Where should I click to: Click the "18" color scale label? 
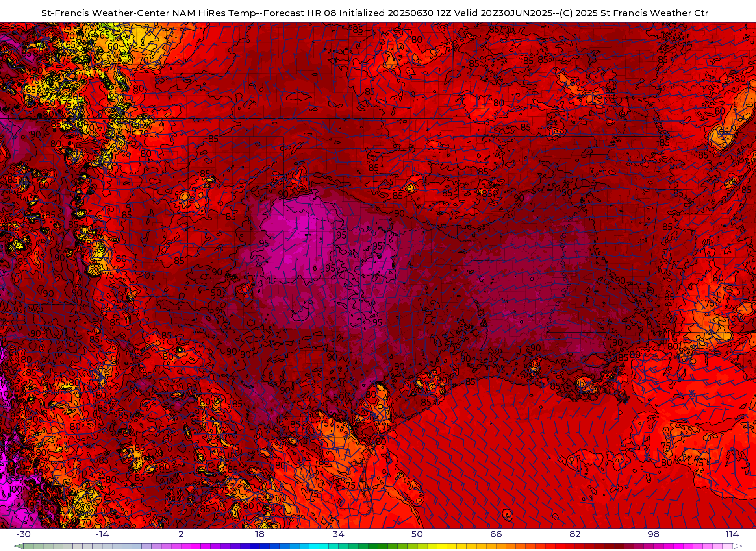259,534
